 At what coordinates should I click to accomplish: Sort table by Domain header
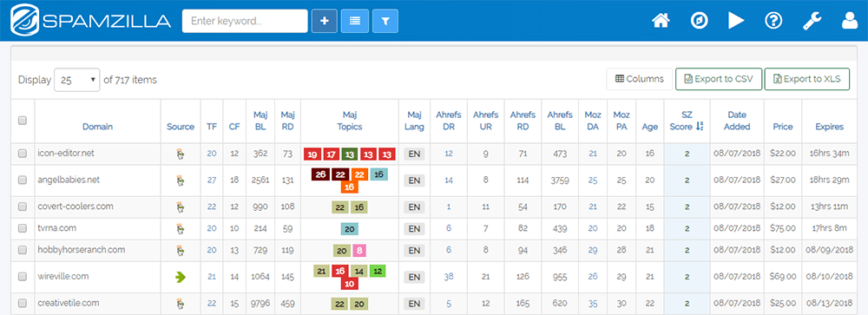97,127
